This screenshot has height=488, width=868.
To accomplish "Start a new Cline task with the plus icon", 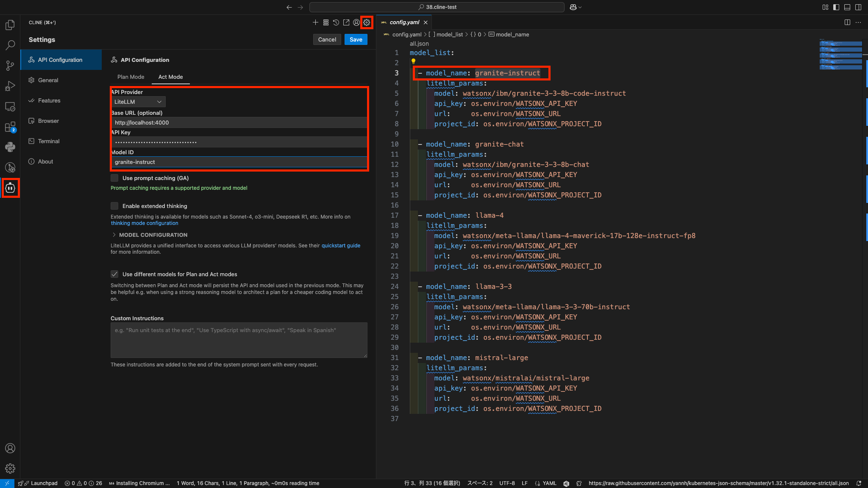I will click(x=315, y=22).
